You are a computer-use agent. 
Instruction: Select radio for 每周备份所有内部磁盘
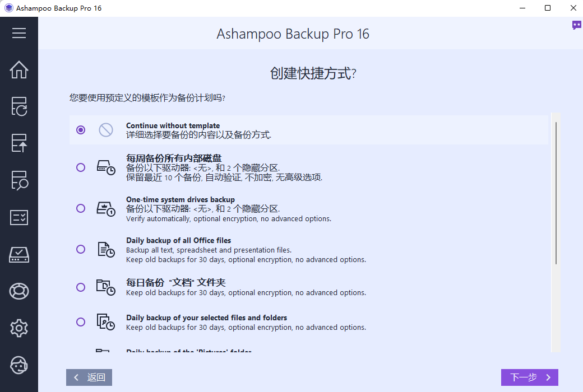click(x=81, y=167)
